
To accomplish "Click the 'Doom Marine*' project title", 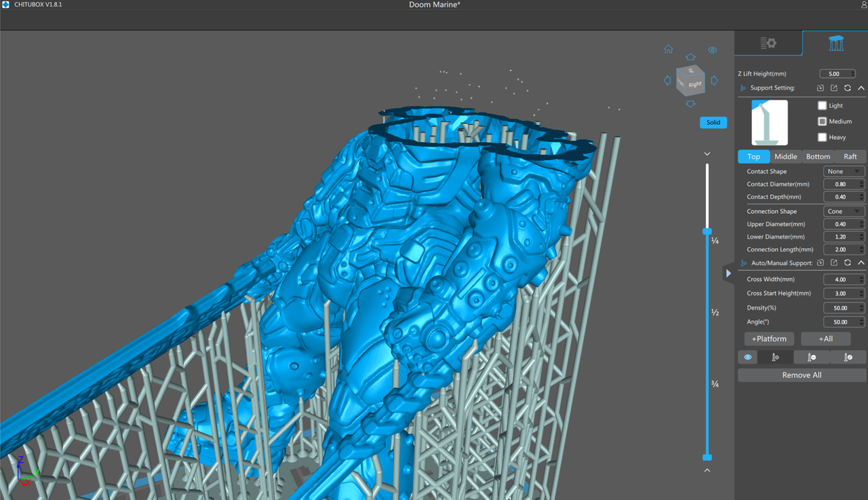I will point(434,5).
